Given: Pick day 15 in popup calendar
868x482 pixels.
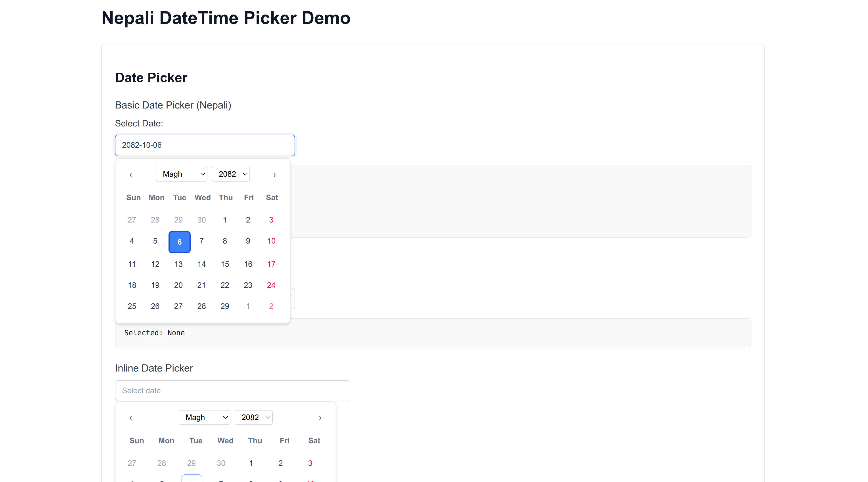Looking at the screenshot, I should 225,264.
